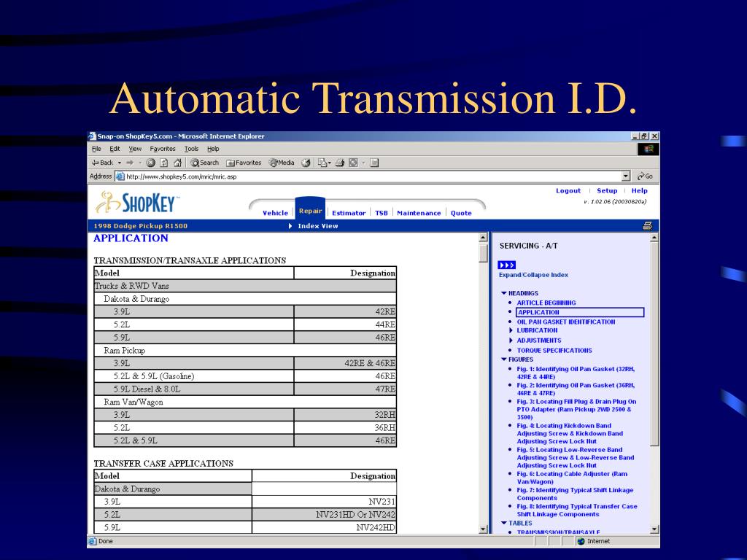Screen dimensions: 747x560
Task: Open Fig. 3 Locating Fill Plug link
Action: coord(576,409)
